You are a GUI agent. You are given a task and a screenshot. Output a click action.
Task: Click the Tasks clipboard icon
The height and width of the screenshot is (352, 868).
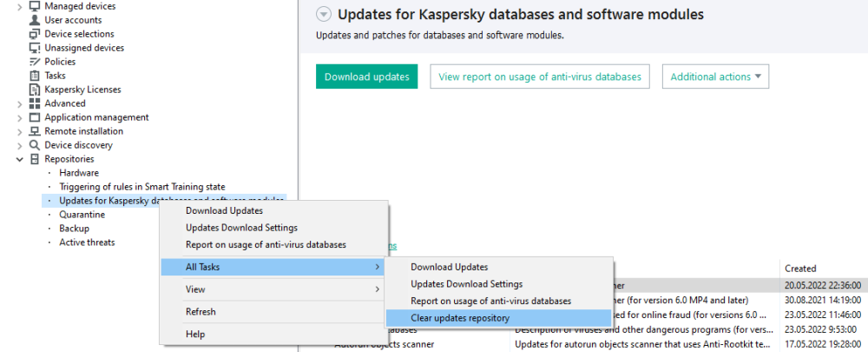tap(35, 76)
